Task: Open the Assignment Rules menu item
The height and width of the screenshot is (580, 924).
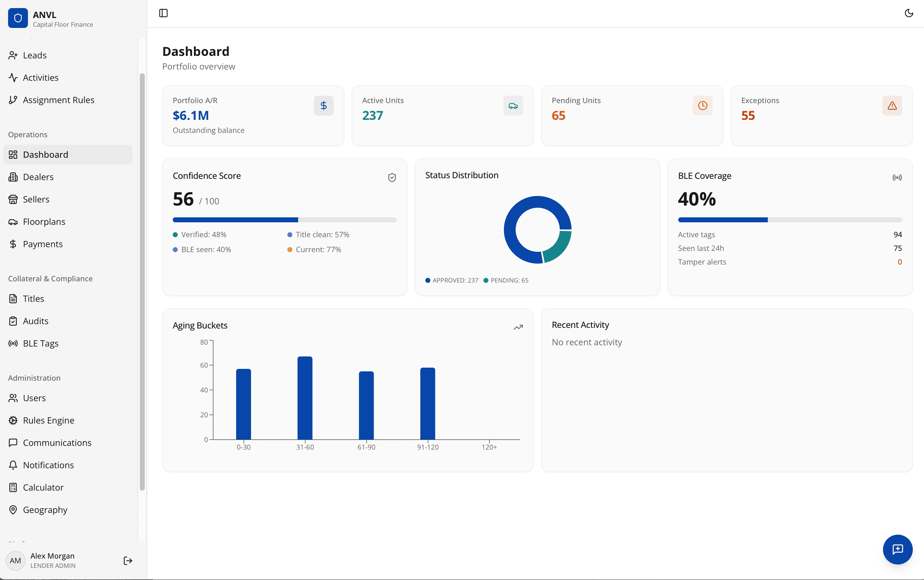Action: (58, 100)
